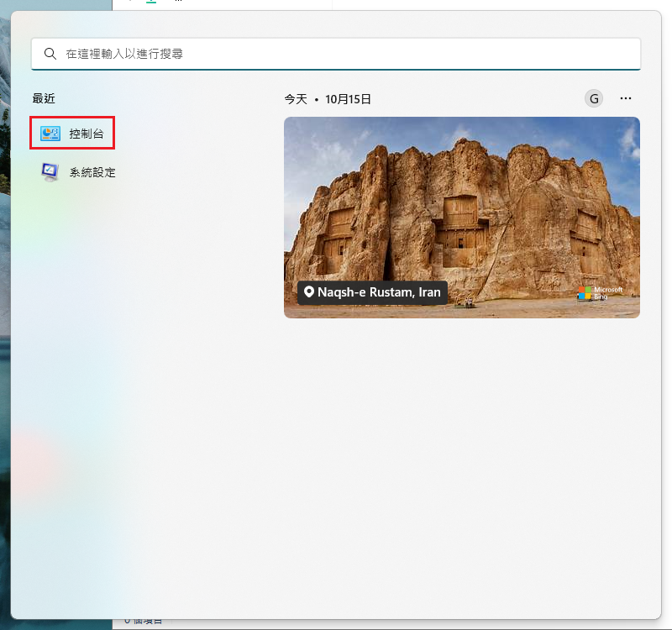Screen dimensions: 672x630
Task: Click the magnifier icon in the search box
Action: [x=50, y=54]
